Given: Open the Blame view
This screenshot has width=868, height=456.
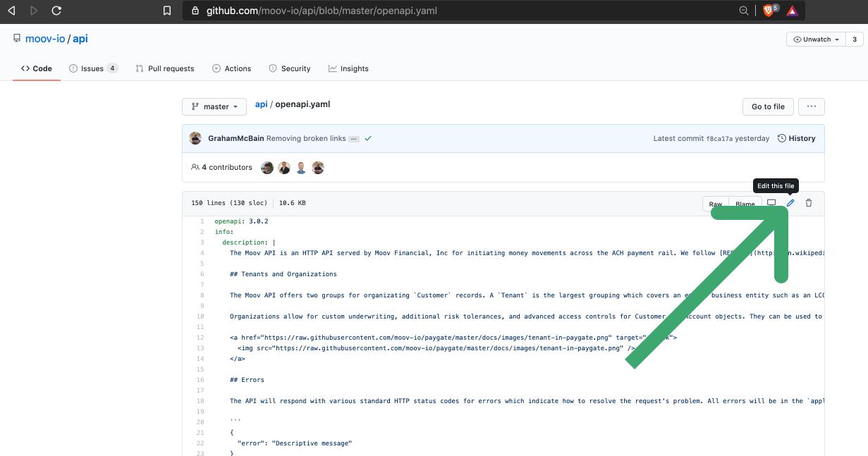Looking at the screenshot, I should [x=745, y=204].
